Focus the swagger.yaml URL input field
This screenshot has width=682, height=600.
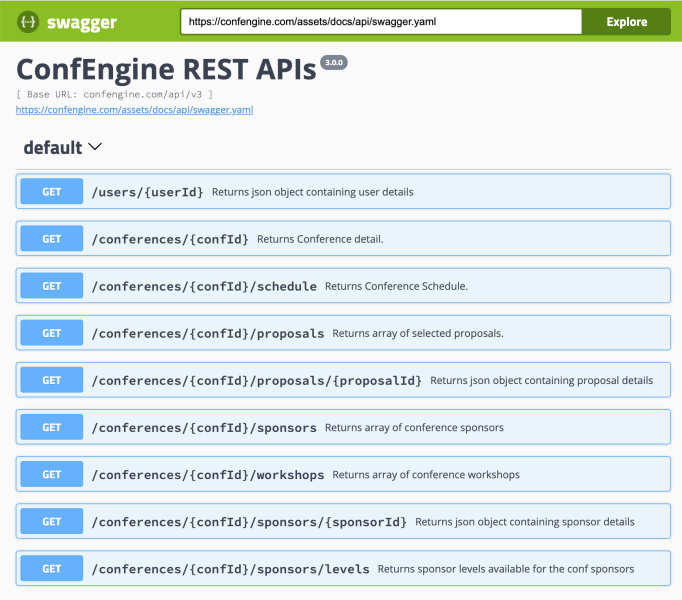click(381, 21)
